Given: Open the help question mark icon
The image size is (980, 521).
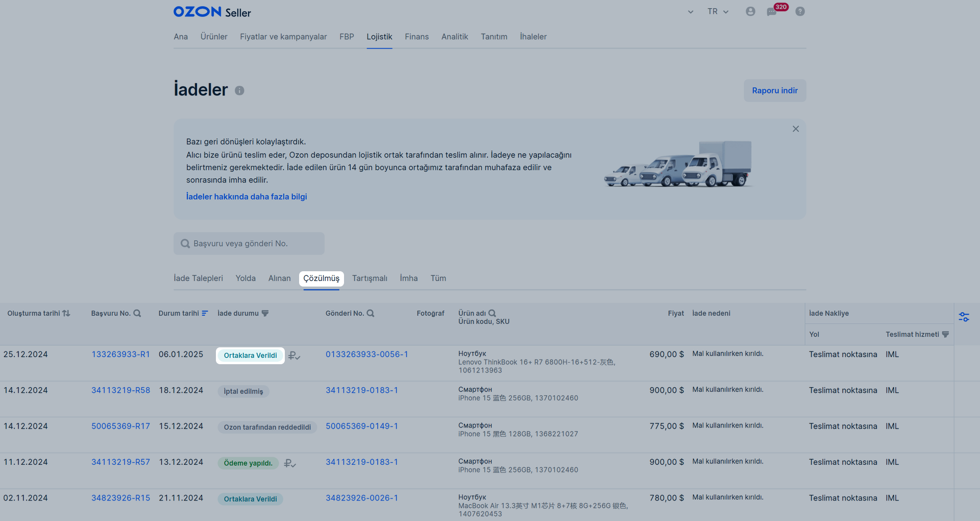Looking at the screenshot, I should point(800,11).
